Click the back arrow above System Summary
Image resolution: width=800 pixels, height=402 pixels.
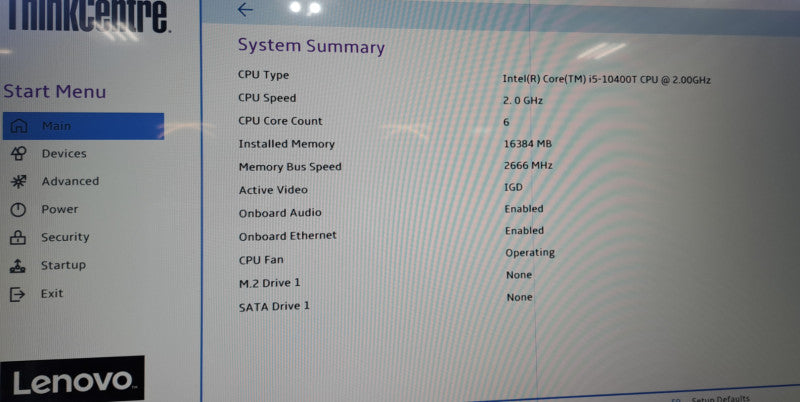[x=245, y=9]
